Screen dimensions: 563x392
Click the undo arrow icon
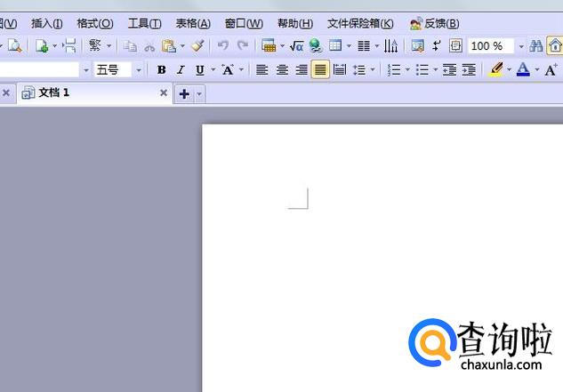(x=223, y=45)
